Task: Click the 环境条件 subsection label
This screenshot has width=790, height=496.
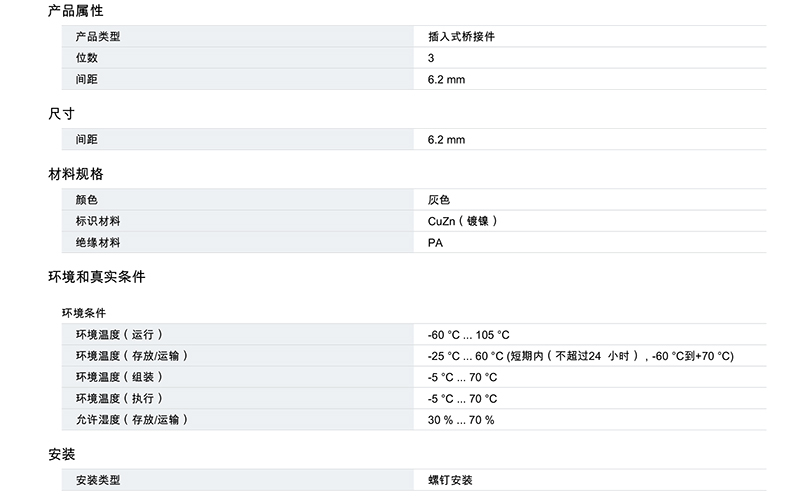Action: (x=84, y=313)
